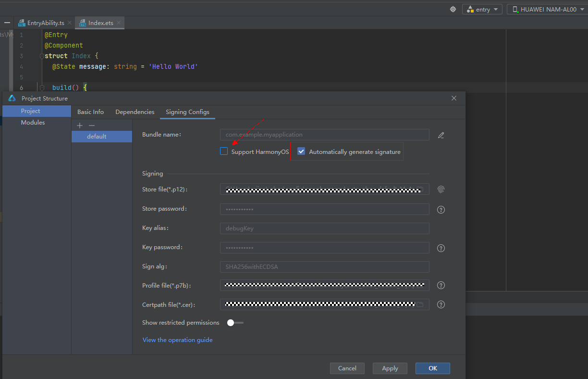Click the target locate icon in top toolbar
Screen dimensions: 588x379
(x=453, y=9)
